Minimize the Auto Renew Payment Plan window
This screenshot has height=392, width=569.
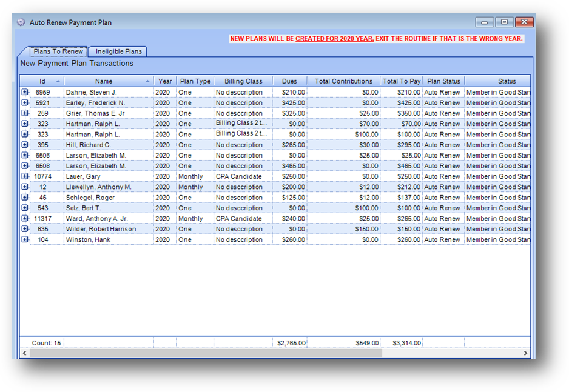(484, 22)
